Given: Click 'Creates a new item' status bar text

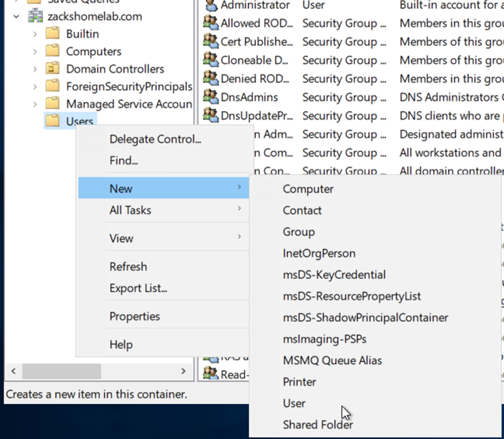Looking at the screenshot, I should tap(97, 394).
